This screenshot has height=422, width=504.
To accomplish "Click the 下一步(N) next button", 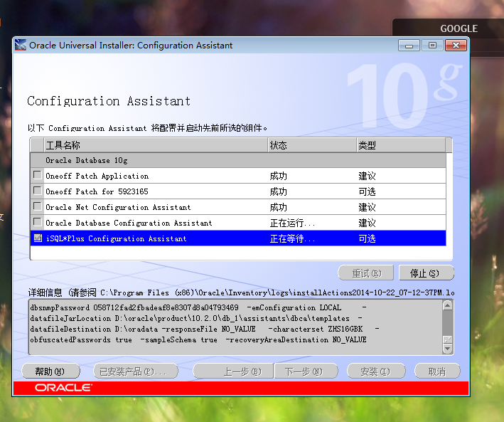I will pyautogui.click(x=306, y=371).
